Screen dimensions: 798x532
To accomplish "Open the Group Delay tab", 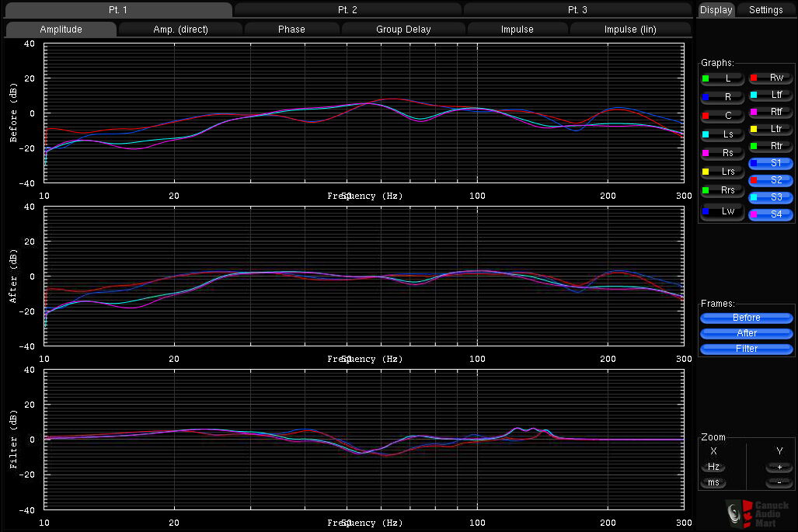I will 403,30.
